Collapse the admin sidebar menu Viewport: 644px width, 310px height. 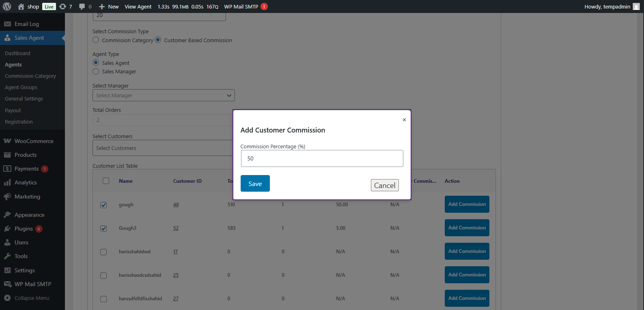32,298
